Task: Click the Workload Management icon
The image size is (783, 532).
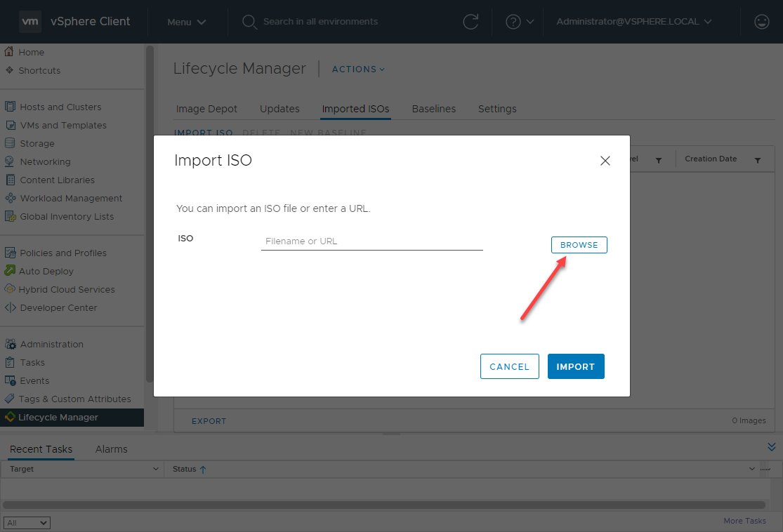Action: 10,198
